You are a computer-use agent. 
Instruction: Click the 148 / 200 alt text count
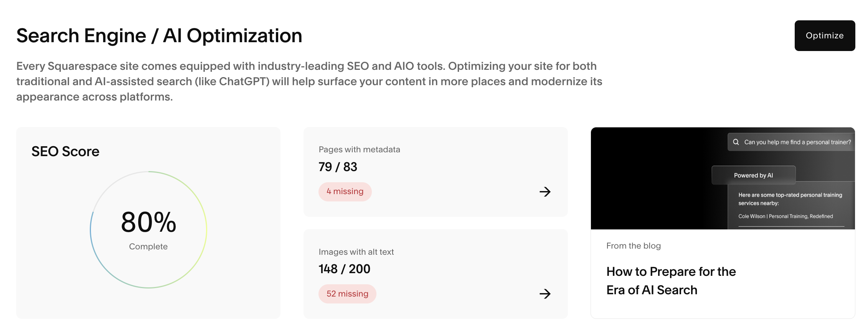tap(344, 269)
